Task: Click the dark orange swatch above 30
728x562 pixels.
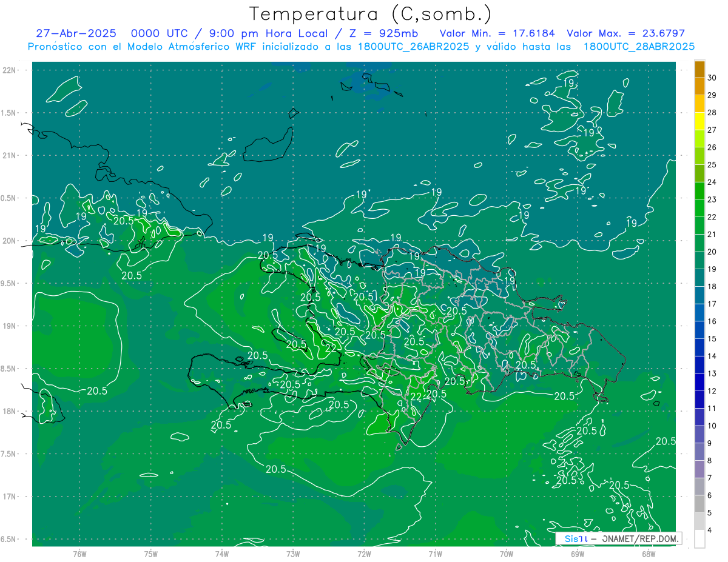Action: pyautogui.click(x=699, y=70)
